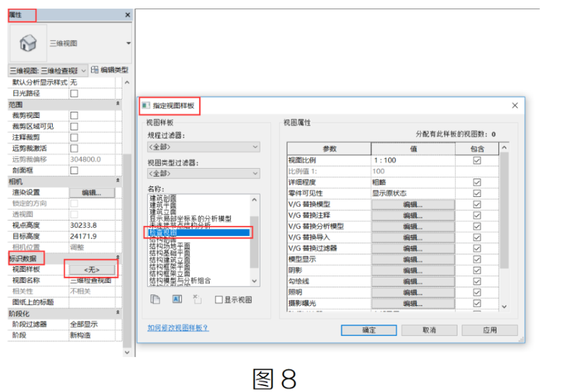Viewport: 563px width, 392px height.
Task: Click the 取消 button
Action: pyautogui.click(x=429, y=330)
